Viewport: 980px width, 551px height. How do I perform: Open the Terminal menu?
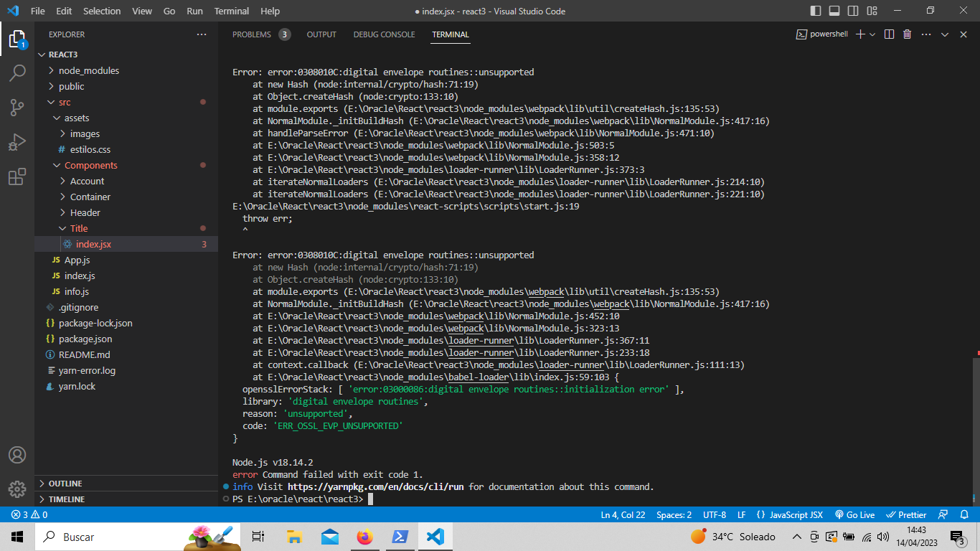232,11
